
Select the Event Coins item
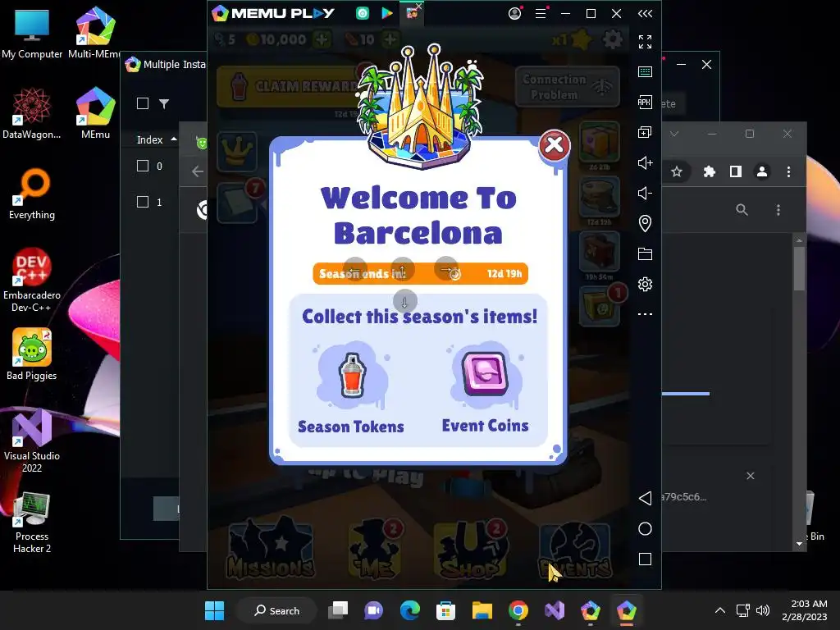pos(485,388)
